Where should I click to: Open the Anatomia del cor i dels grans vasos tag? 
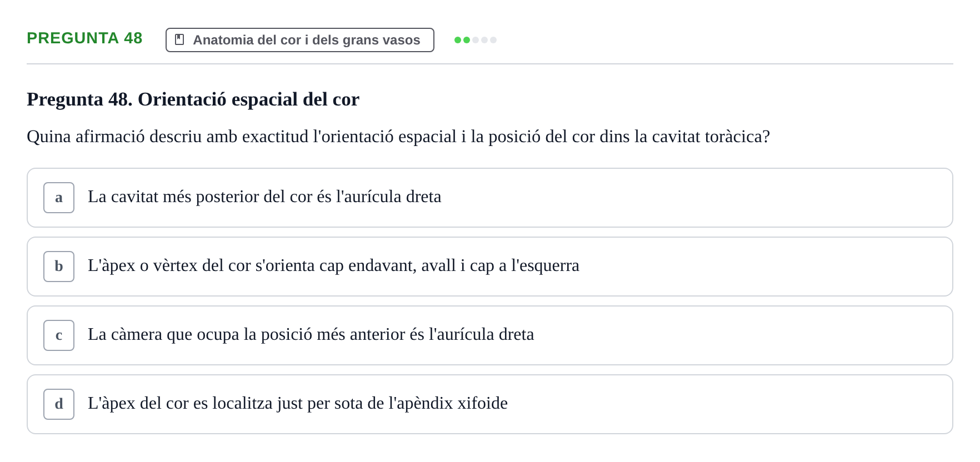[300, 40]
